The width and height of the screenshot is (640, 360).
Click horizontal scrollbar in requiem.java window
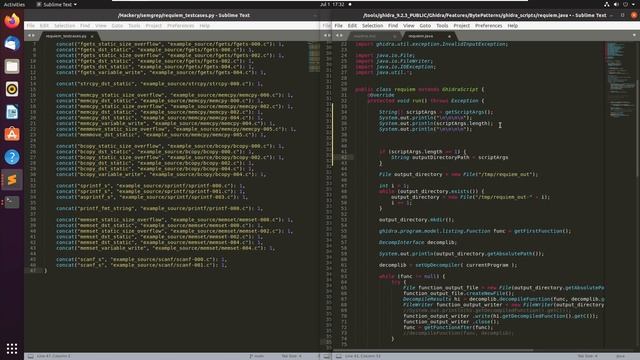pos(433,350)
